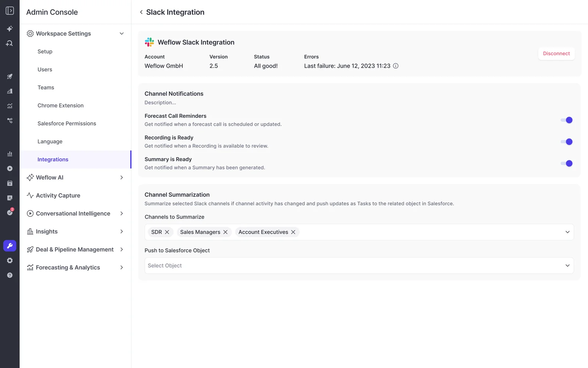Toggle Recording is Ready switch
The height and width of the screenshot is (368, 588).
567,142
